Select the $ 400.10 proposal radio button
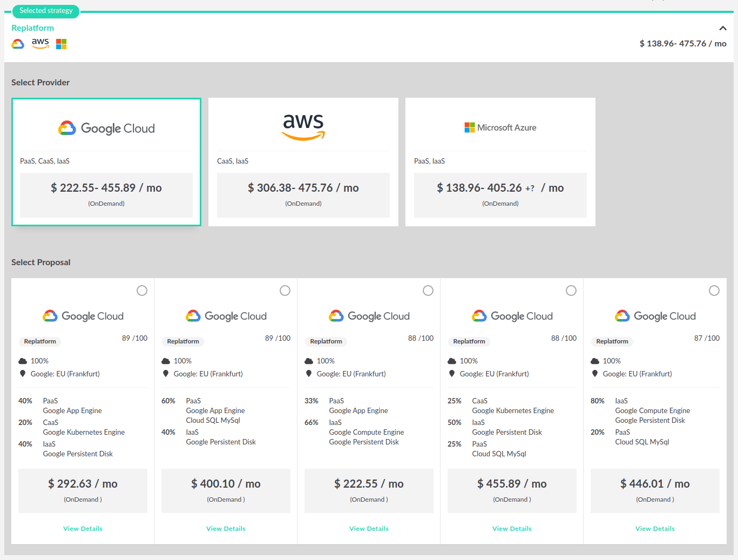The image size is (738, 560). pyautogui.click(x=285, y=291)
